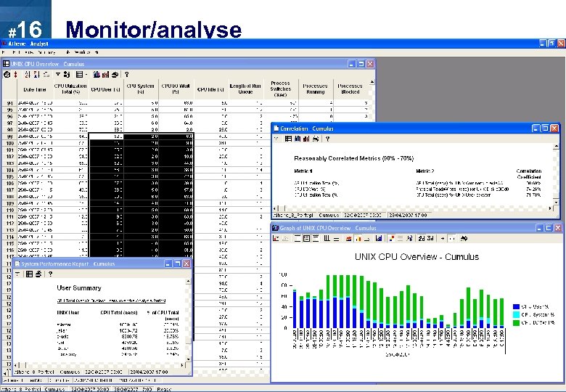This screenshot has width=566, height=392.
Task: Click red up-down arrow icon in CPU Overview toolbar
Action: [x=15, y=74]
